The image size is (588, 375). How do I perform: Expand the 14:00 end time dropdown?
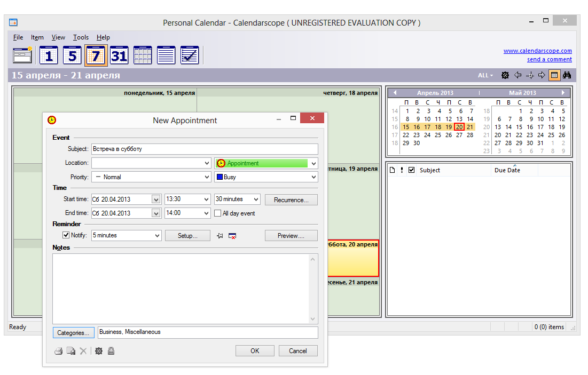[206, 213]
